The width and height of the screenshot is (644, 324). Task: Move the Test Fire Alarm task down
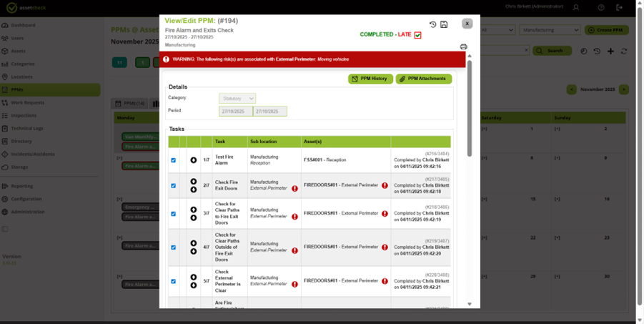(194, 160)
